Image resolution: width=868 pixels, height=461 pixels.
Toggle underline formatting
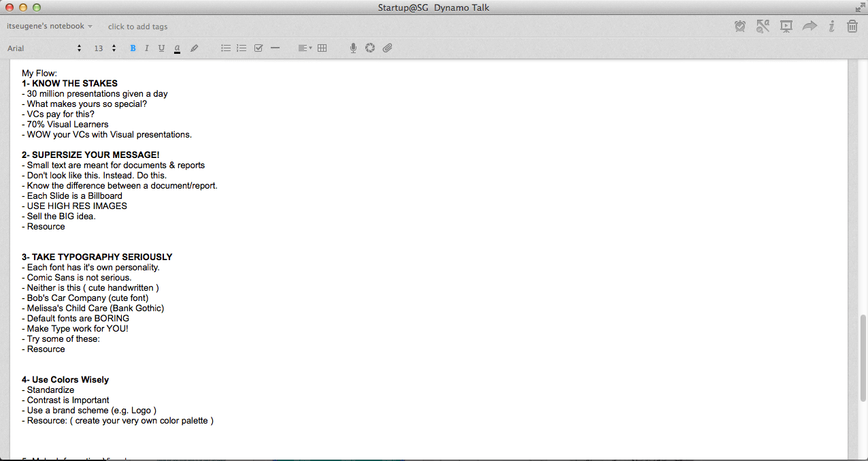(x=161, y=48)
